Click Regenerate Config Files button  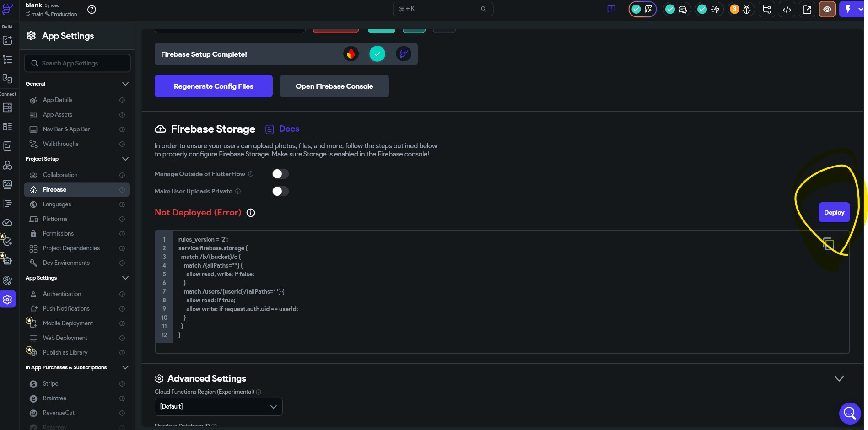tap(214, 86)
